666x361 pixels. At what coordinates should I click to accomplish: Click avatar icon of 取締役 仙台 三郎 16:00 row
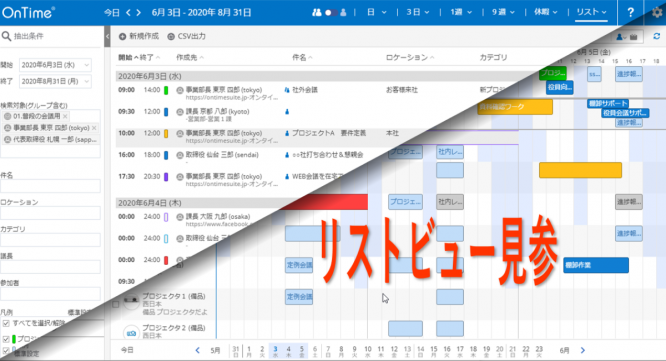coord(180,155)
